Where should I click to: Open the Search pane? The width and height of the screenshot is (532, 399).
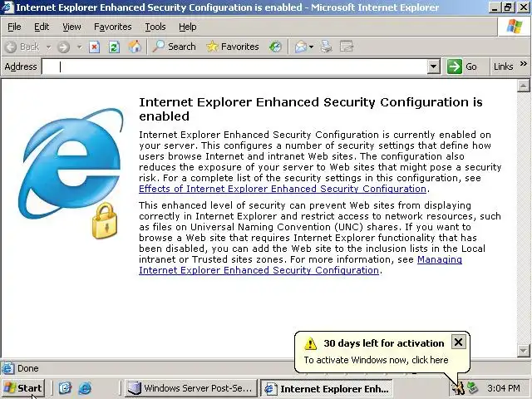(174, 47)
